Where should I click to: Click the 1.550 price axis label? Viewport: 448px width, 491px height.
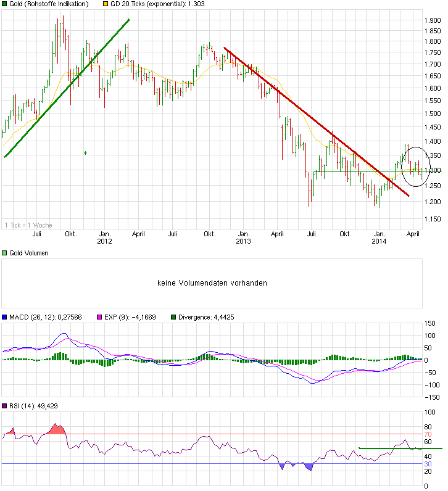point(433,101)
